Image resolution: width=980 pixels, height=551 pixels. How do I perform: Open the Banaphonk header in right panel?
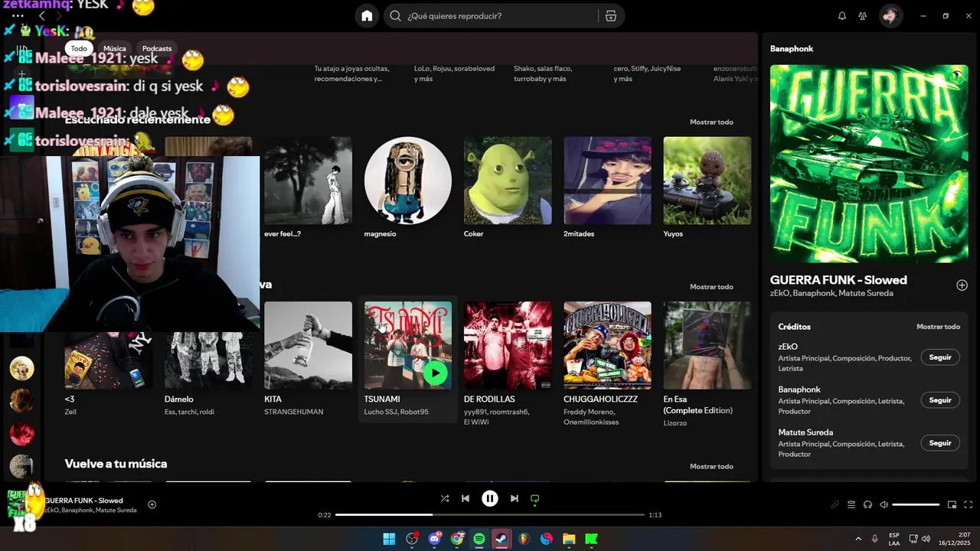click(792, 49)
